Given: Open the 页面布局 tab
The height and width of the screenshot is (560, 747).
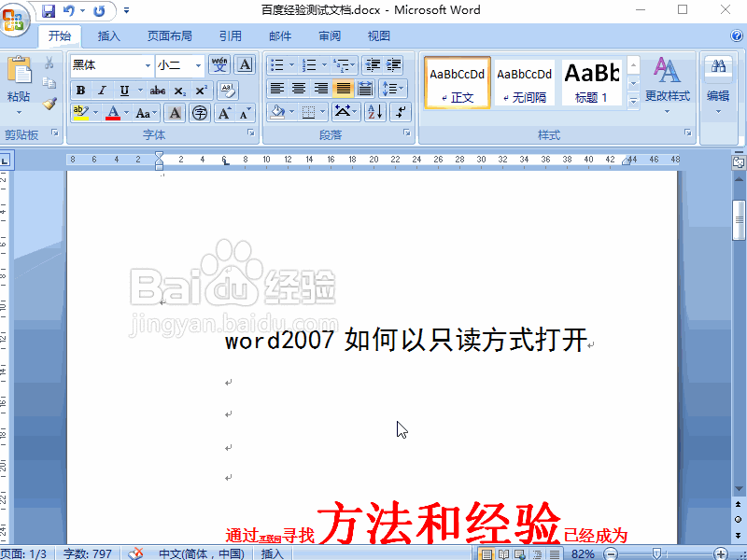Looking at the screenshot, I should pyautogui.click(x=170, y=36).
